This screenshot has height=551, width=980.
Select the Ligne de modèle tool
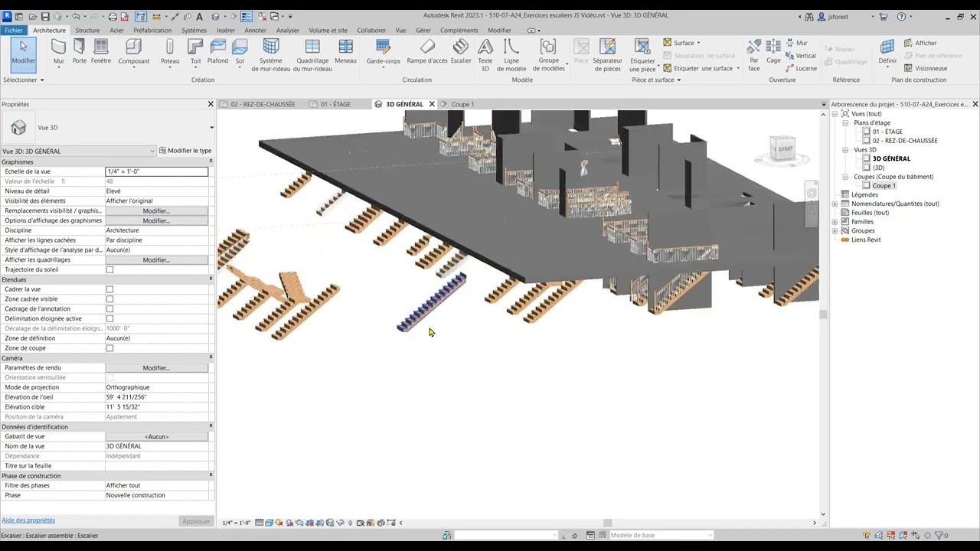click(511, 55)
